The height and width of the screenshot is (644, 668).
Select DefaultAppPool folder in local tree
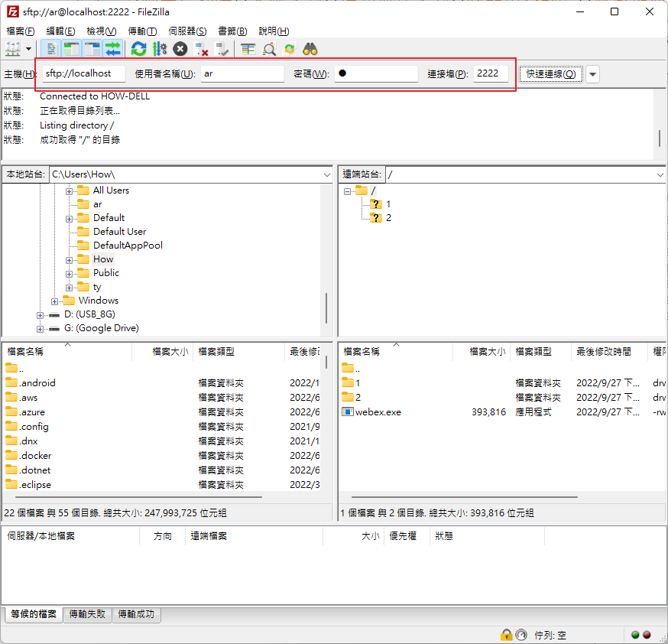128,246
